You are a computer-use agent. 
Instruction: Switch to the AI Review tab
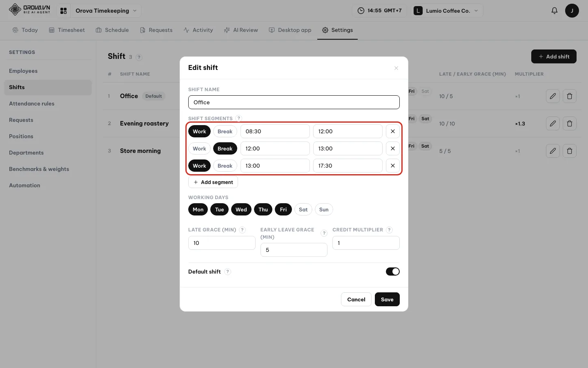coord(241,30)
